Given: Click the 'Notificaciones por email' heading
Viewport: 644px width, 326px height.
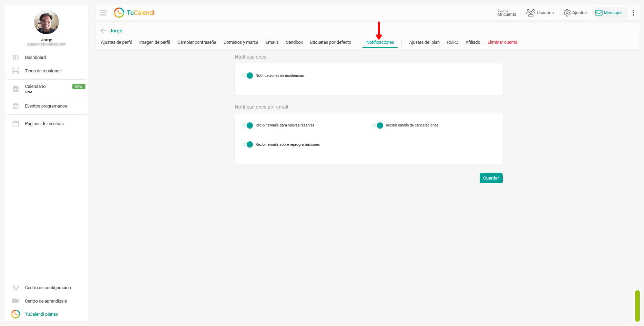Looking at the screenshot, I should (x=262, y=107).
